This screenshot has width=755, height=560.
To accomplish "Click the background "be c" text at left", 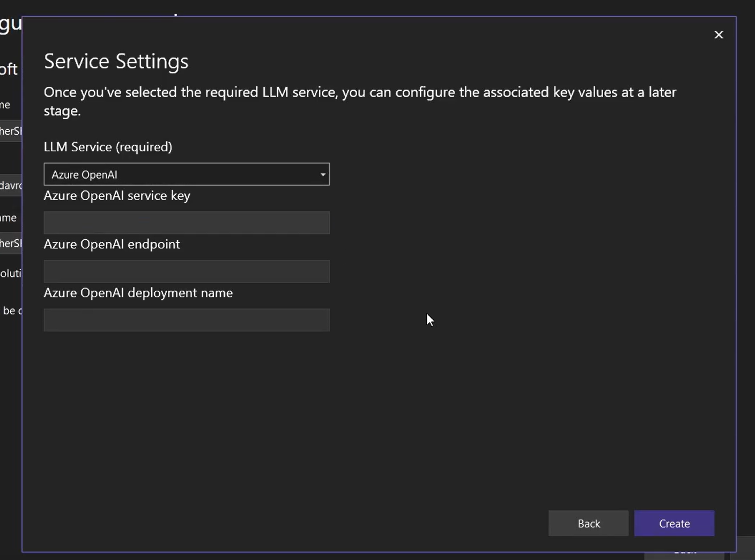I will 12,311.
